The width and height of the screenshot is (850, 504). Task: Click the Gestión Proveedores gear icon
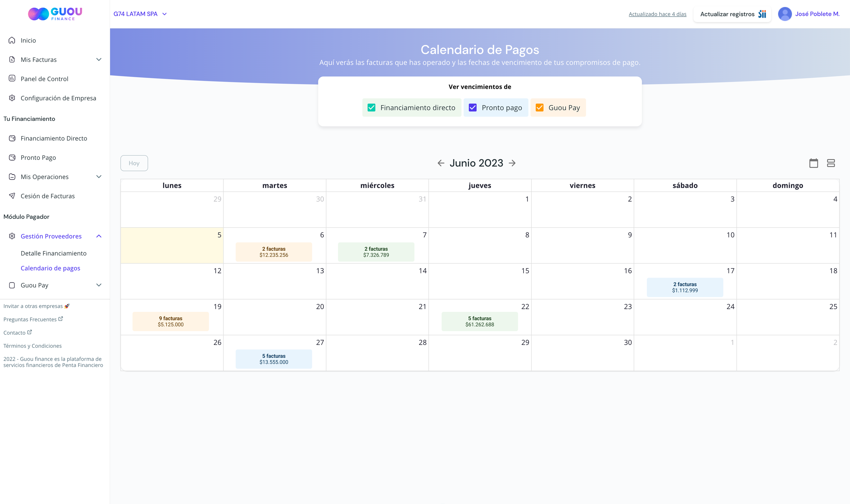pyautogui.click(x=12, y=236)
